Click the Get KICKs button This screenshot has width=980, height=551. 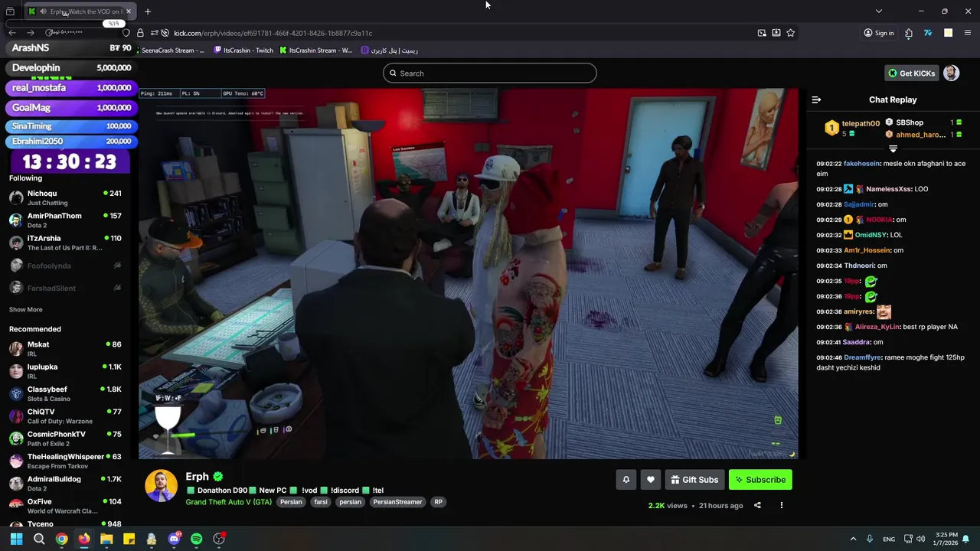[x=911, y=73]
